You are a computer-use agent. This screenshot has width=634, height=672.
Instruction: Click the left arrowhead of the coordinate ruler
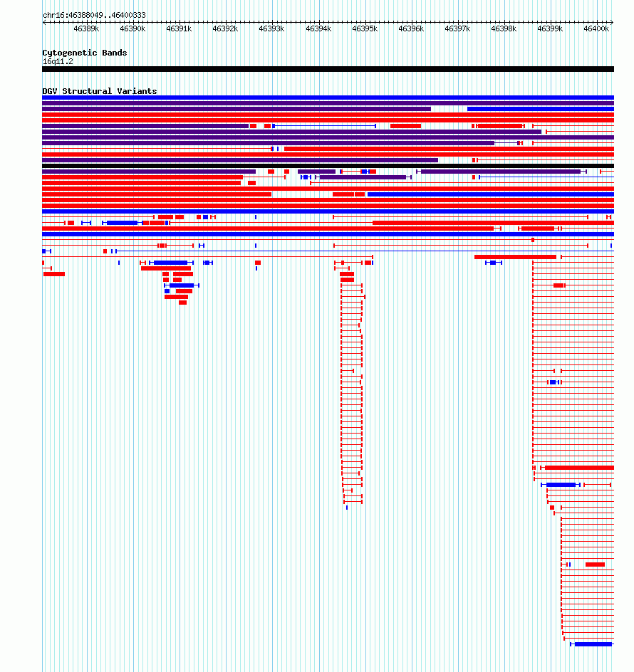[44, 22]
